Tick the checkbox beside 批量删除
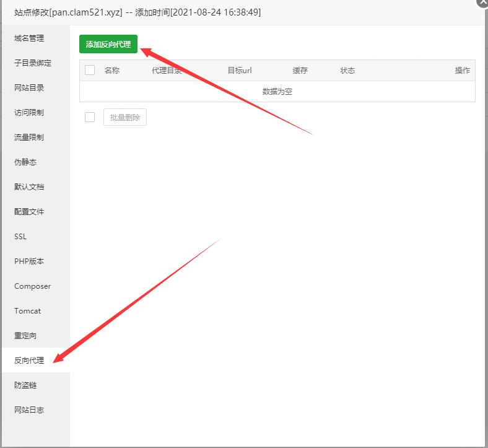The width and height of the screenshot is (488, 448). [x=90, y=117]
